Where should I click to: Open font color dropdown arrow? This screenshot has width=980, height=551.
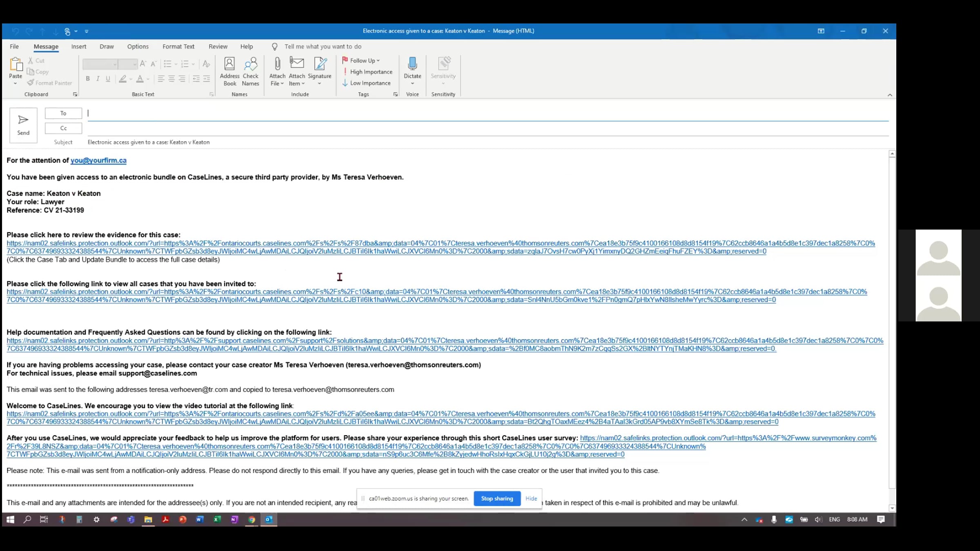148,79
